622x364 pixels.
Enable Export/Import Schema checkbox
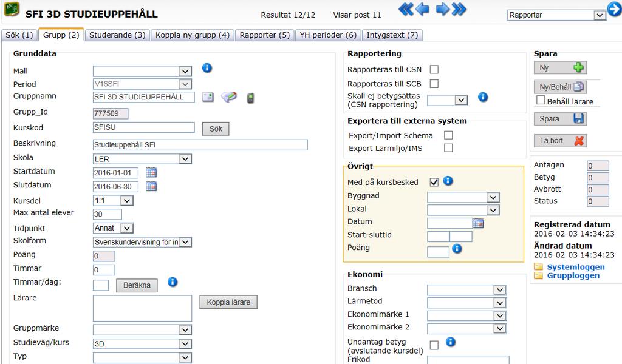pos(448,135)
